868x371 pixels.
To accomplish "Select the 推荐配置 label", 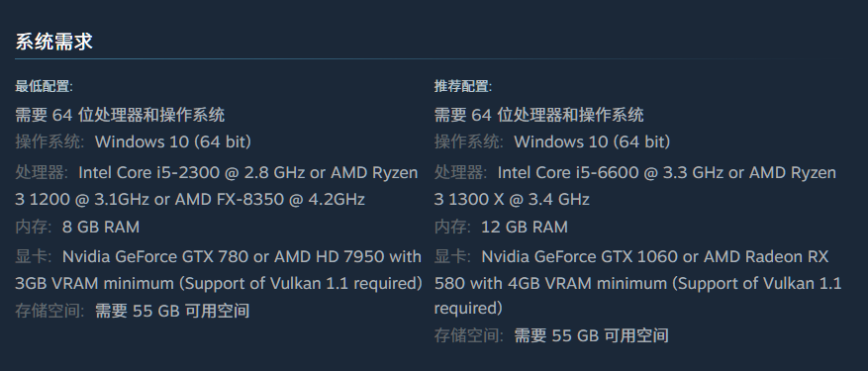I will (x=463, y=86).
